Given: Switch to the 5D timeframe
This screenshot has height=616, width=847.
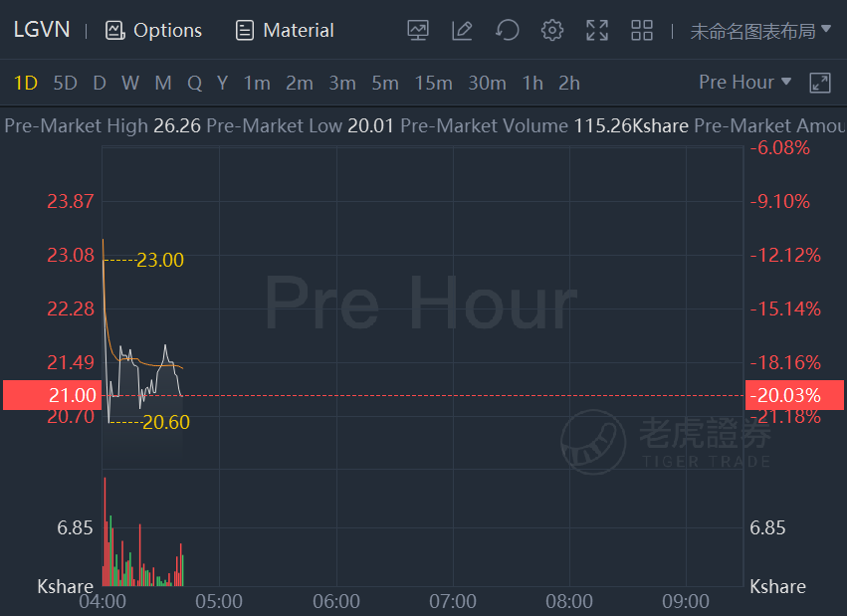Looking at the screenshot, I should (65, 84).
